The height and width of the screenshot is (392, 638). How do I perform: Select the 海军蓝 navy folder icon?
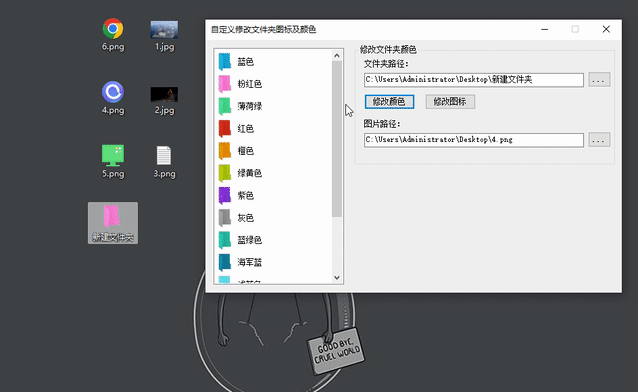[x=225, y=262]
